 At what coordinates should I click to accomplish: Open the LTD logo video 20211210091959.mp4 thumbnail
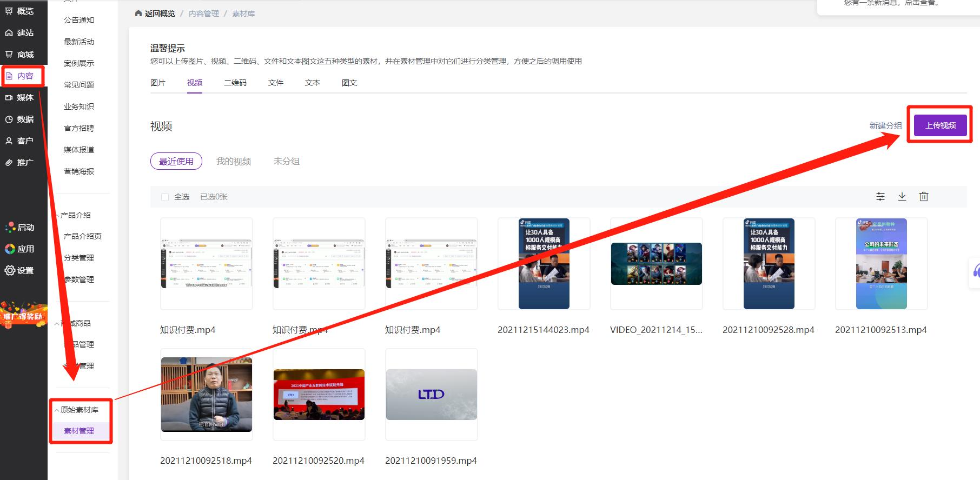431,395
